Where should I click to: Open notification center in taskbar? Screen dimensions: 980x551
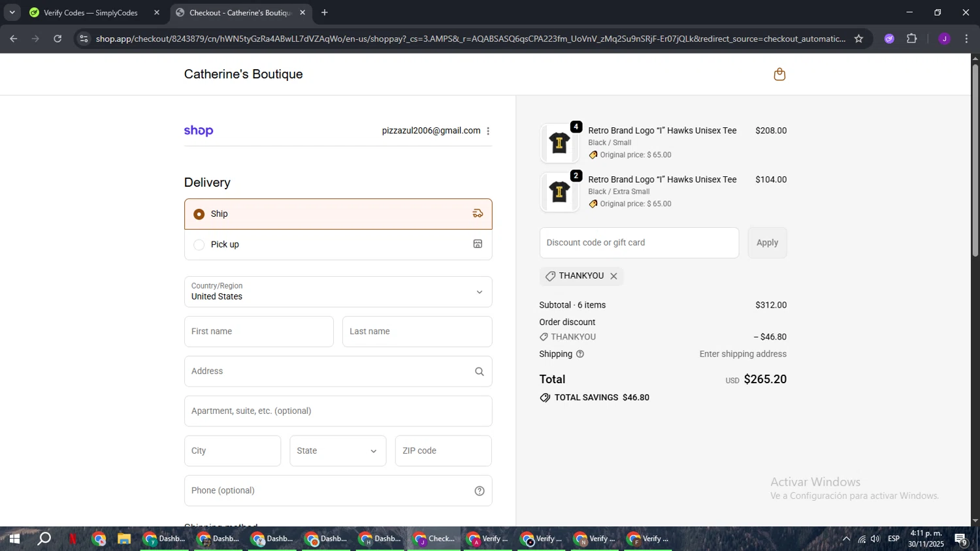click(x=960, y=539)
